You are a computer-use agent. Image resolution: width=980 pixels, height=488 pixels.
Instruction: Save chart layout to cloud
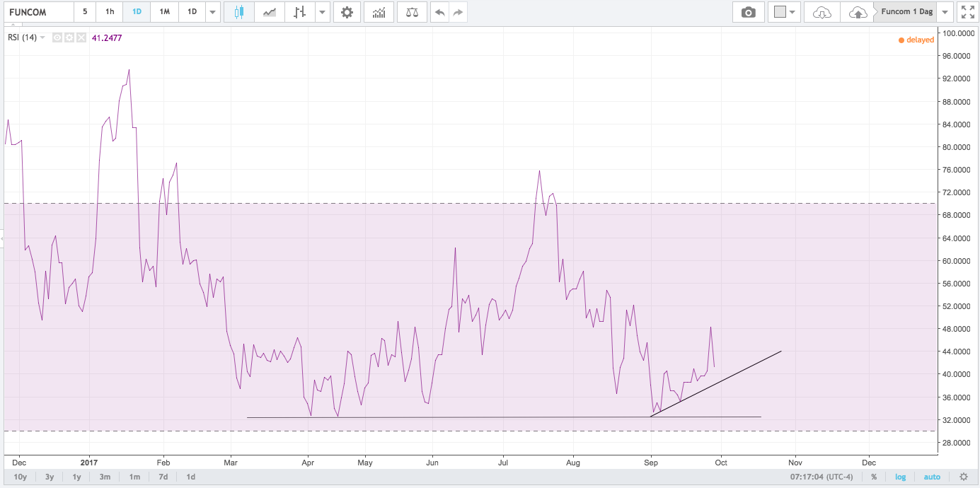point(857,12)
